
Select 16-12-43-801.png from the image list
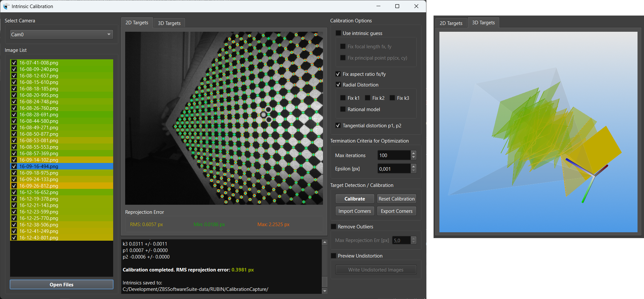[39, 237]
